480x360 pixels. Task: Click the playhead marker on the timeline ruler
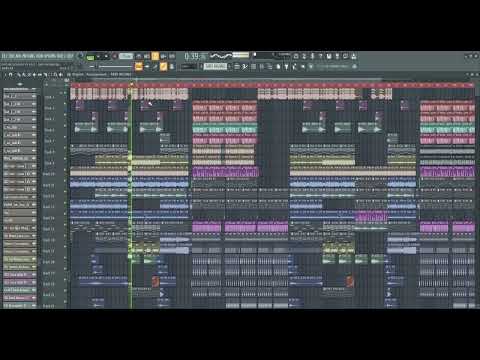132,85
